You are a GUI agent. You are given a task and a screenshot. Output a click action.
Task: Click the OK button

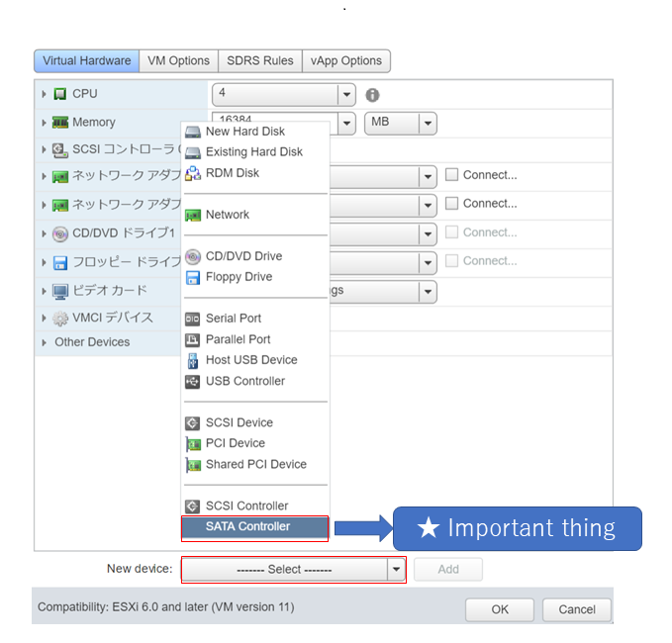[x=500, y=609]
